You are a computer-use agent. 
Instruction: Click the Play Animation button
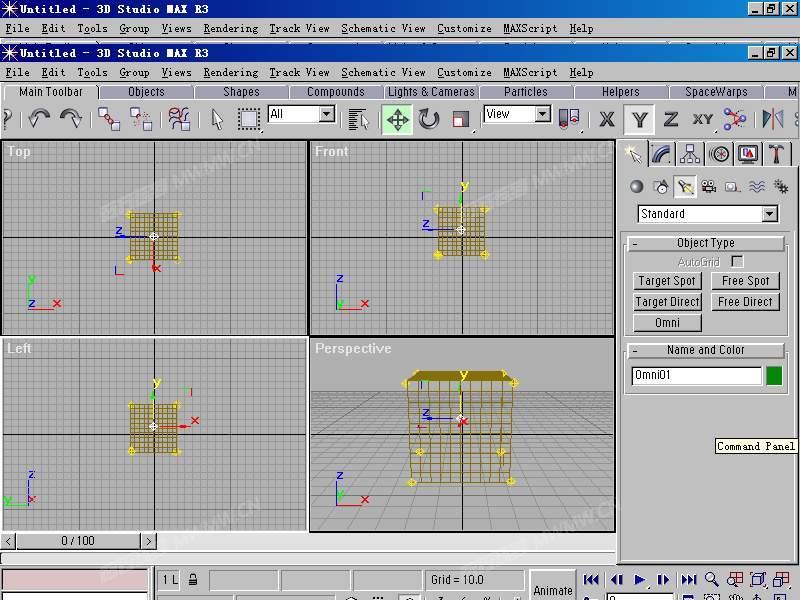coord(639,580)
